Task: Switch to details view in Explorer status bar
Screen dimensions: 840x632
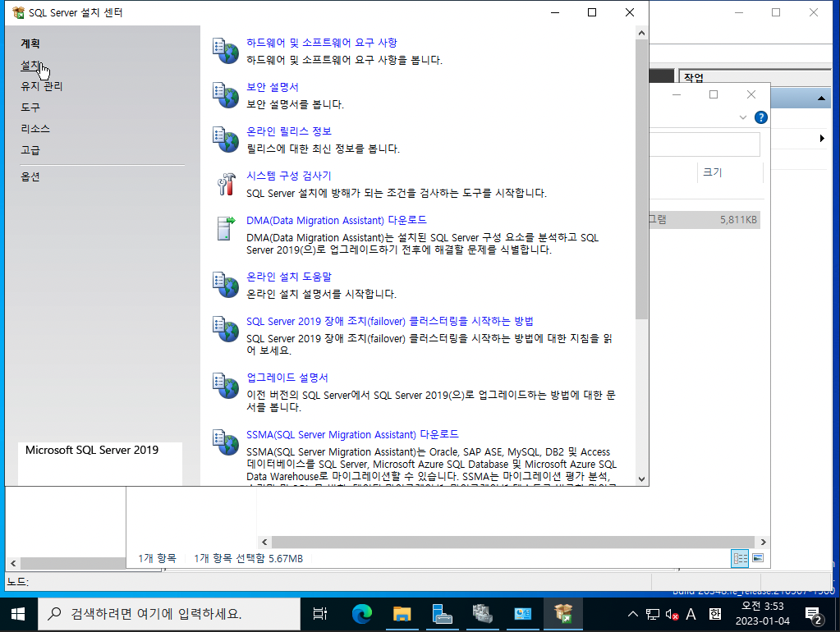Action: (740, 559)
